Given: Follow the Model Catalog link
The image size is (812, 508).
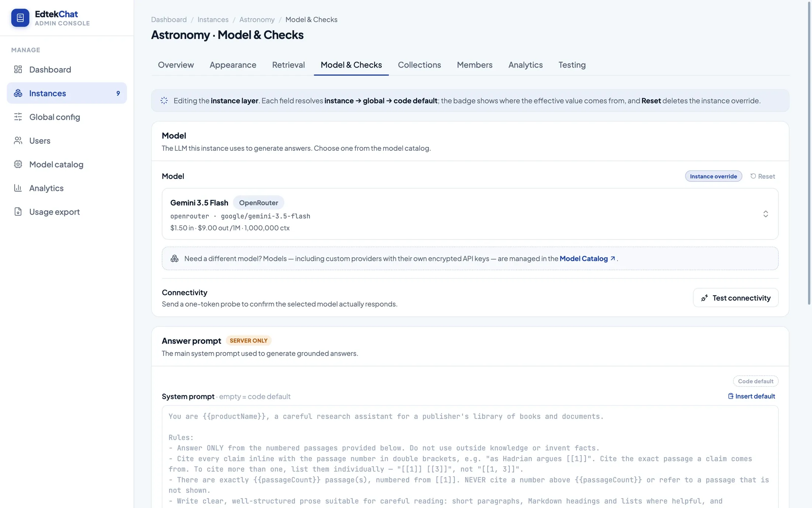Looking at the screenshot, I should (587, 259).
